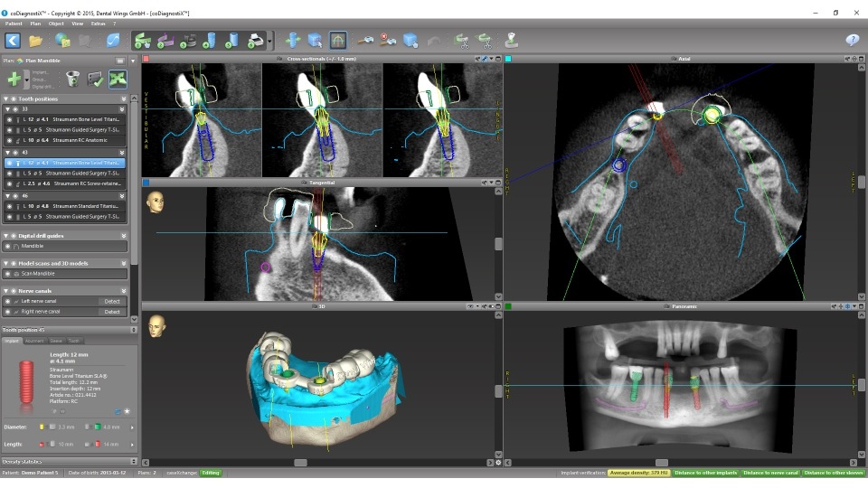Image resolution: width=868 pixels, height=488 pixels.
Task: Toggle visibility of Mandible drill guide
Action: click(x=8, y=246)
